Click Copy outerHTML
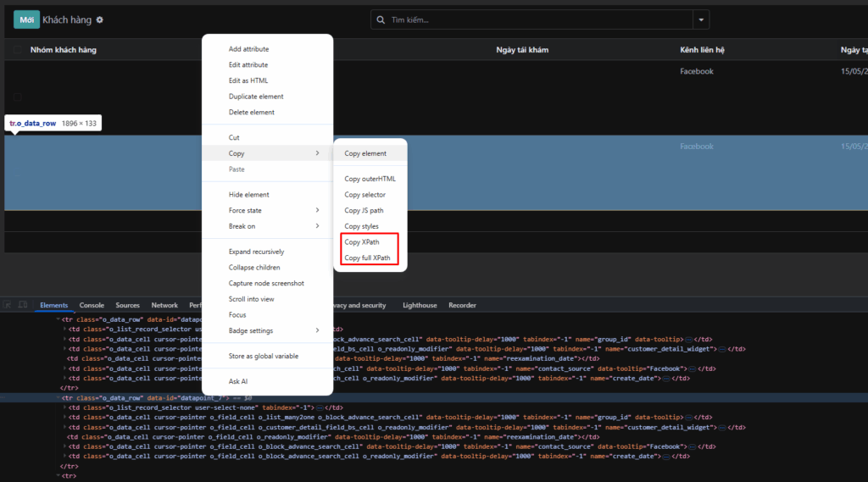The image size is (868, 482). coord(370,179)
